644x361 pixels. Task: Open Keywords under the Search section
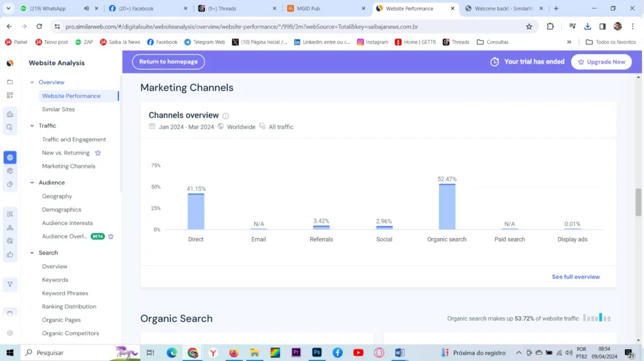55,280
